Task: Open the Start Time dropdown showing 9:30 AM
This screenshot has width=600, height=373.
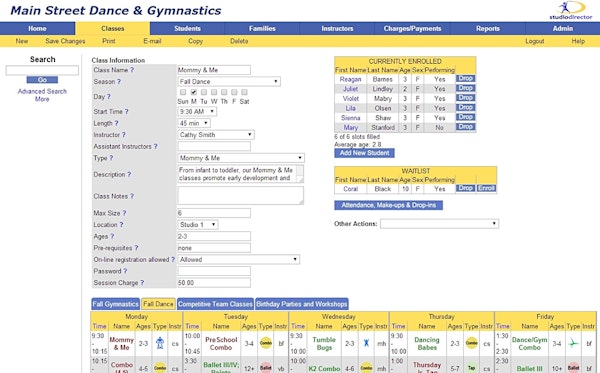Action: point(197,112)
